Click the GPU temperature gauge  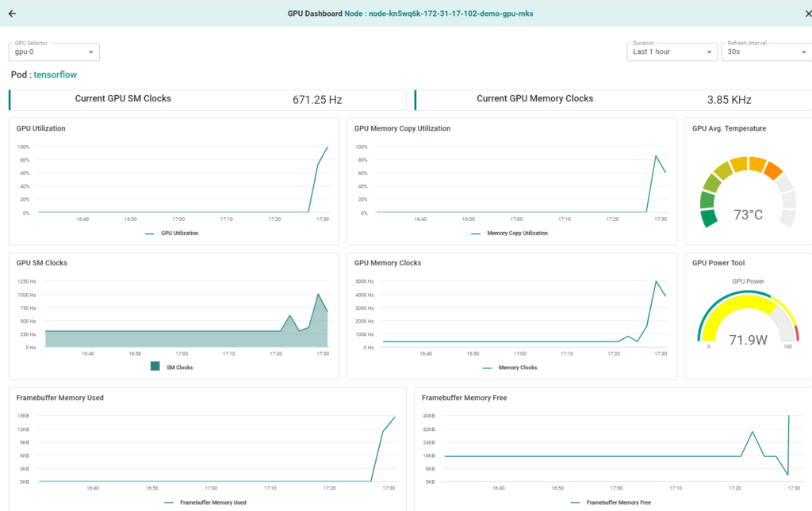pos(748,194)
